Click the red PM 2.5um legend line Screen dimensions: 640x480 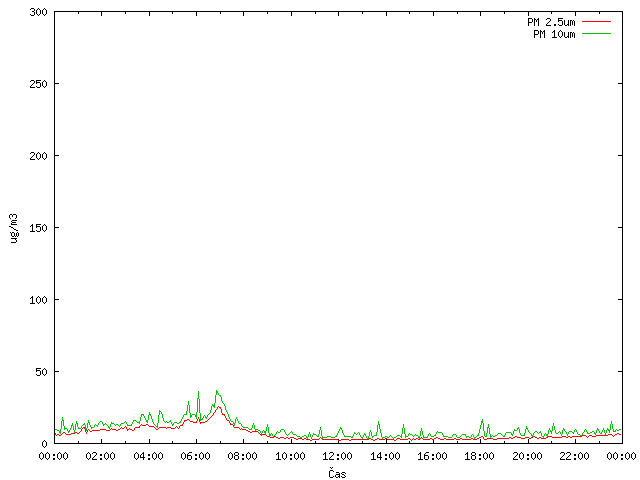pos(596,22)
